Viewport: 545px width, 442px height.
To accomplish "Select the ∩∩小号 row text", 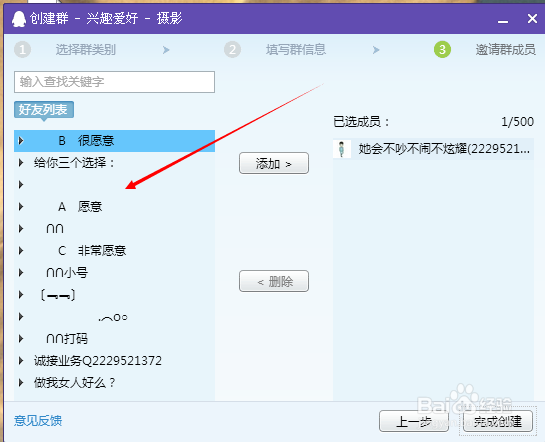I will click(67, 273).
